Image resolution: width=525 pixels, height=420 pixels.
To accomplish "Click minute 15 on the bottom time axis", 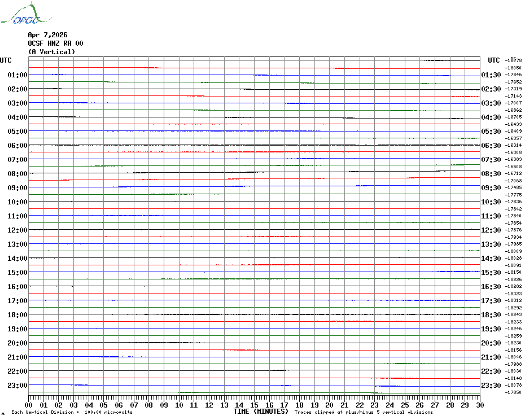I will point(254,405).
